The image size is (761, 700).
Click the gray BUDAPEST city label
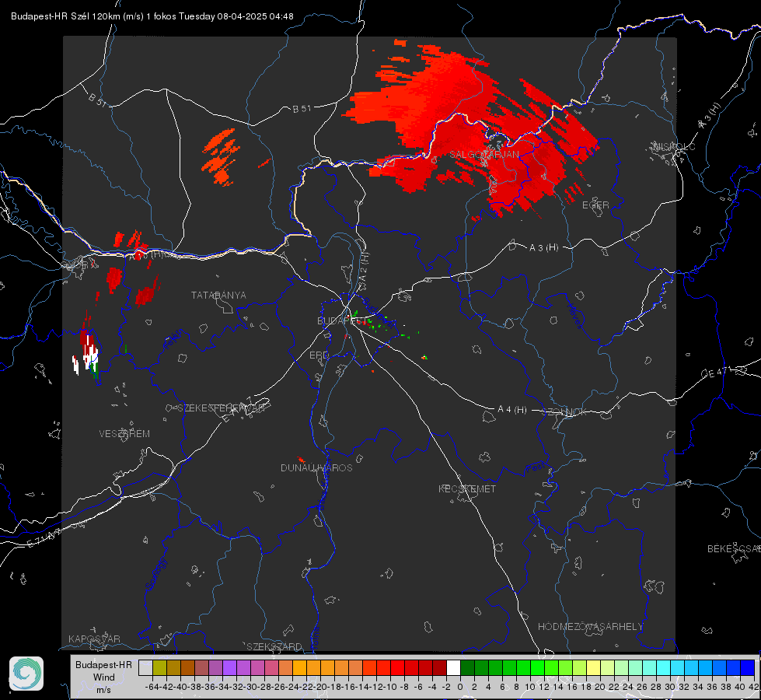[340, 321]
